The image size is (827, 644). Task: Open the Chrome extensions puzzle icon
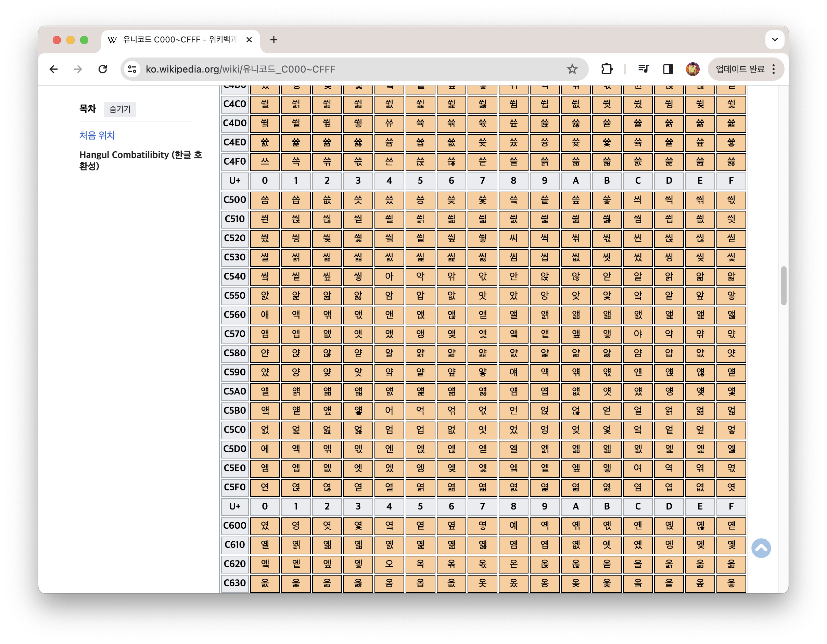tap(607, 69)
